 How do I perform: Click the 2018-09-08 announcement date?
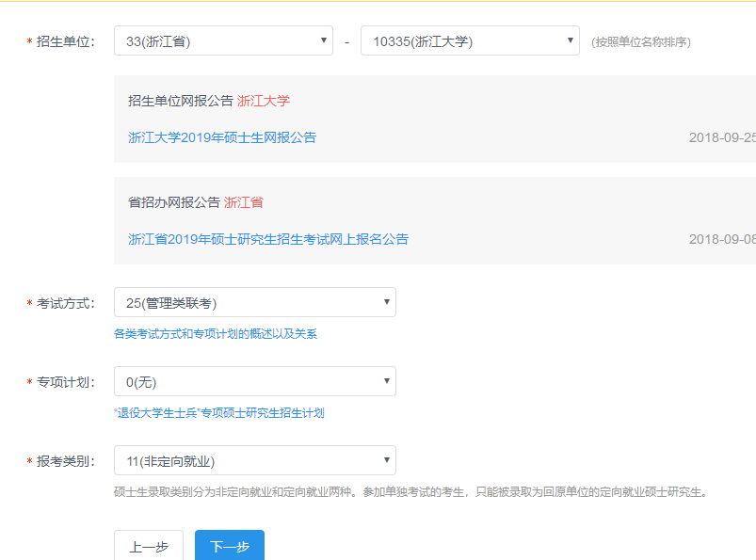722,239
